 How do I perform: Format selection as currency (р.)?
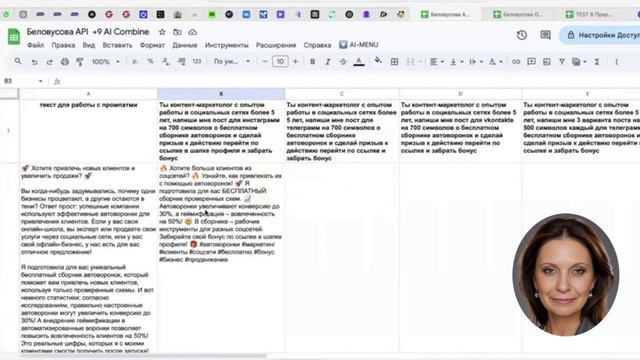(x=135, y=61)
